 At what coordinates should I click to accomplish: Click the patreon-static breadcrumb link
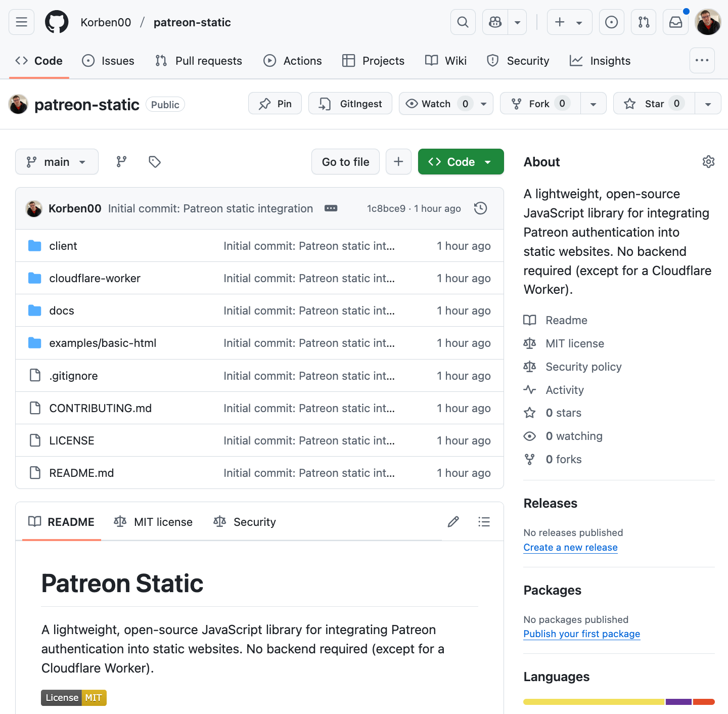192,22
